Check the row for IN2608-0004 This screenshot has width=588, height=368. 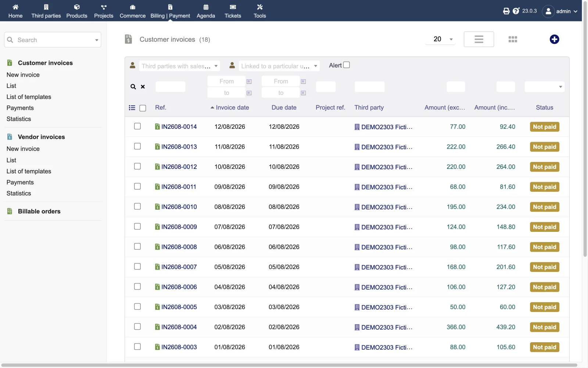137,327
